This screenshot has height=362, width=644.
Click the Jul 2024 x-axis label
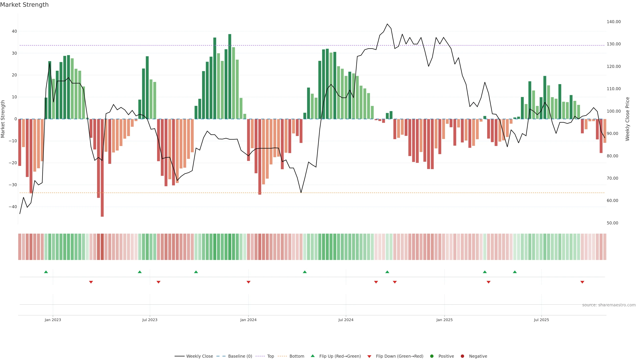coord(346,320)
